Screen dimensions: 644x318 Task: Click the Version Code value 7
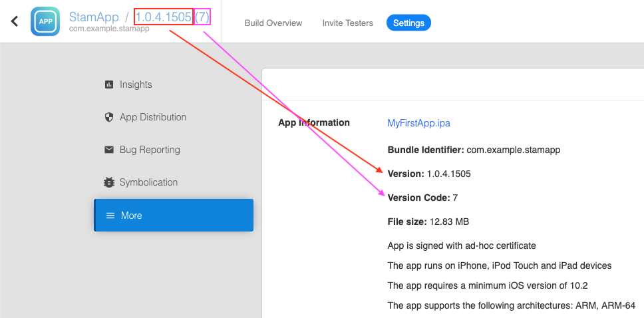455,198
